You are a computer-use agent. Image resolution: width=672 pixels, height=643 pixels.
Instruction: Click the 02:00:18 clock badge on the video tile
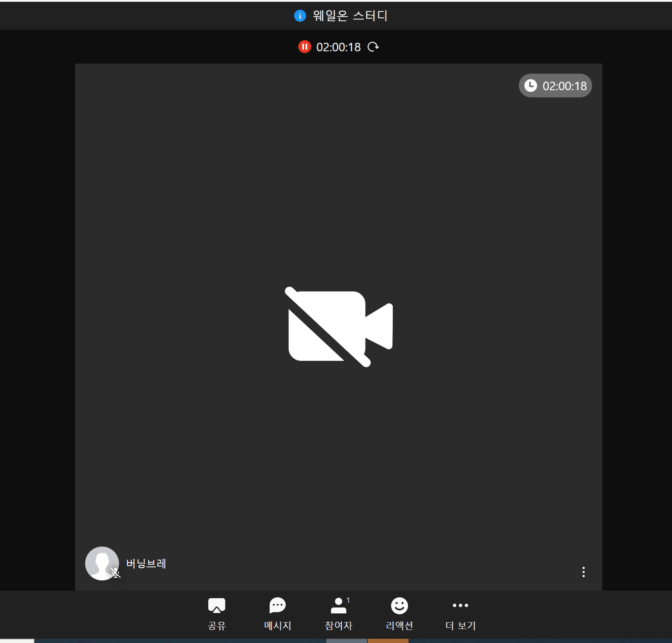tap(555, 86)
